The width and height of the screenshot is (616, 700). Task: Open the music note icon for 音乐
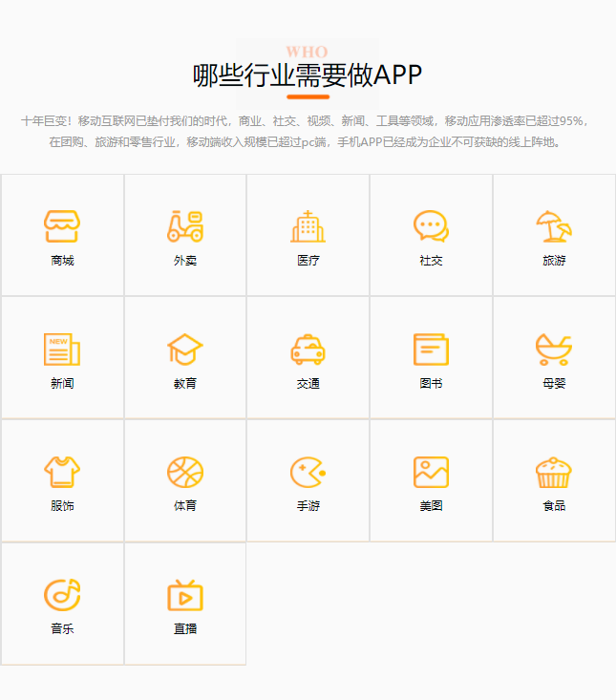(x=62, y=595)
